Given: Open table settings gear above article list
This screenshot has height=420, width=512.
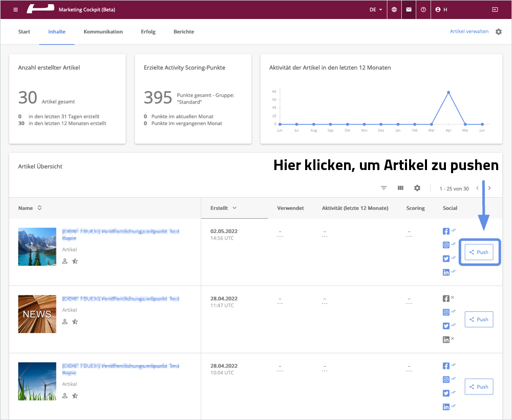Looking at the screenshot, I should (x=417, y=188).
